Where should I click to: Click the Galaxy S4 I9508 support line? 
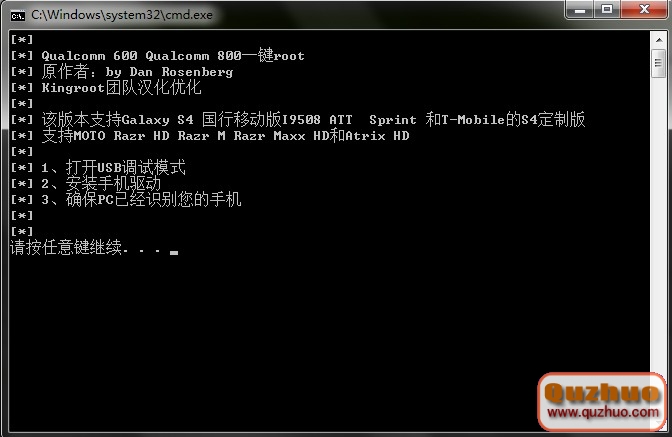point(313,120)
